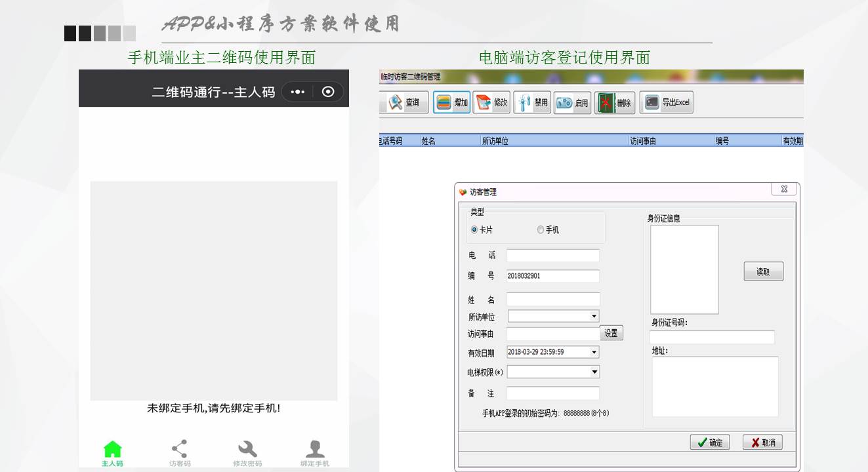Image resolution: width=868 pixels, height=472 pixels.
Task: Click the 所访单位 column header
Action: (553, 141)
